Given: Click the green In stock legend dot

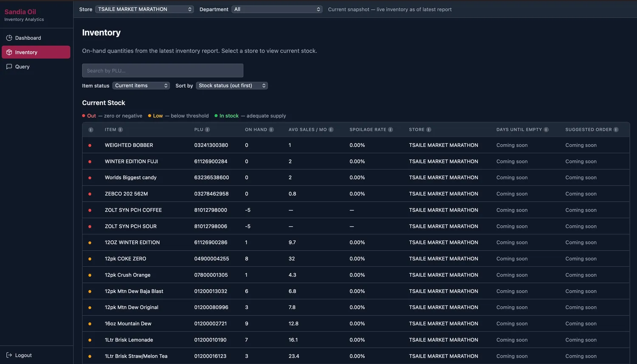Looking at the screenshot, I should click(216, 115).
